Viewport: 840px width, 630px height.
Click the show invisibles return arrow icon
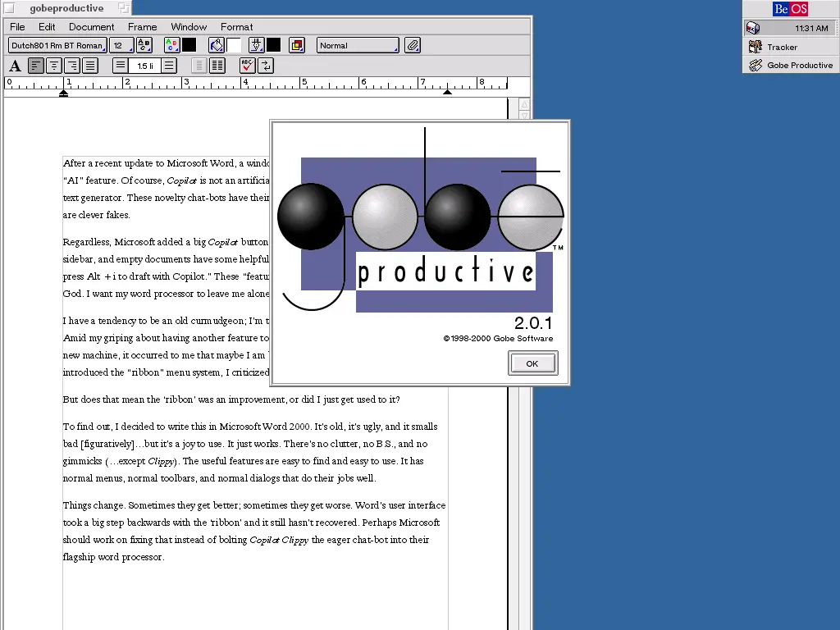pyautogui.click(x=266, y=66)
